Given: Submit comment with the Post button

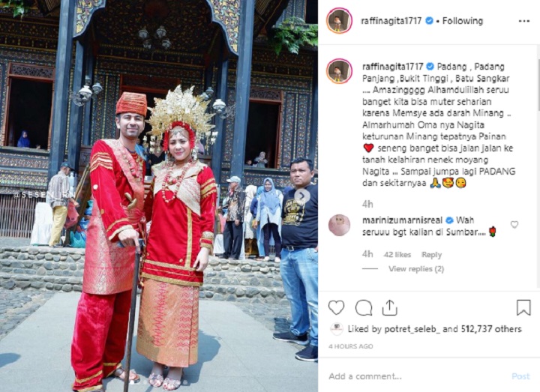Looking at the screenshot, I should coord(520,376).
